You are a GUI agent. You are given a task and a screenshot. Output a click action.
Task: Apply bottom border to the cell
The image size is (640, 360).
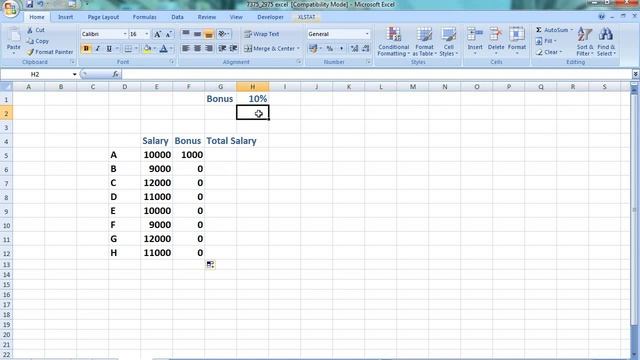(128, 49)
